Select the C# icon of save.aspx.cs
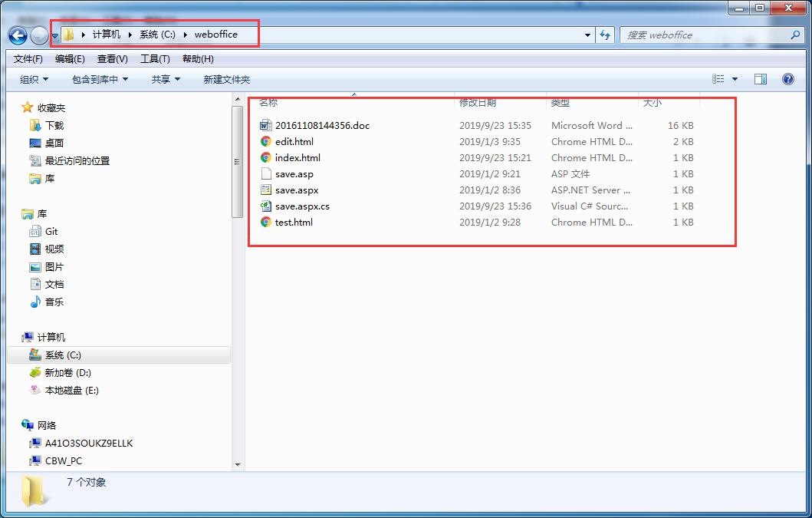The image size is (812, 518). point(265,206)
